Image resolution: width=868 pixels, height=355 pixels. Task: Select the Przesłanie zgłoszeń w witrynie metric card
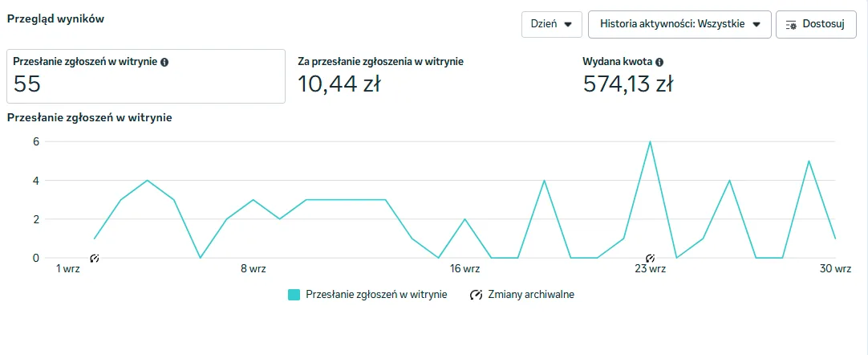(146, 75)
